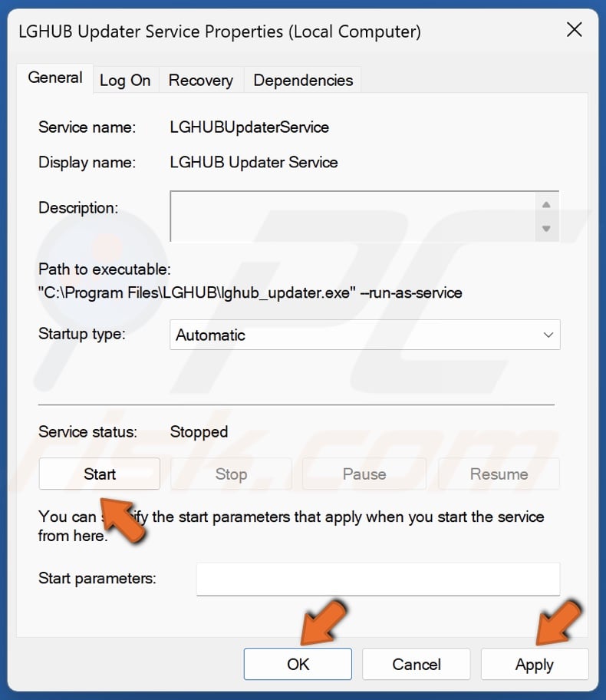Apply the service settings
The image size is (606, 700).
535,664
